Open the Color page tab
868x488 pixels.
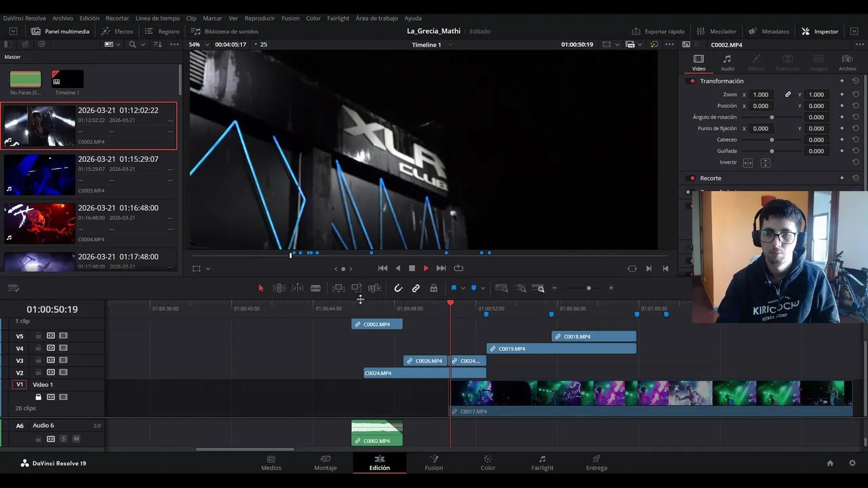(488, 463)
